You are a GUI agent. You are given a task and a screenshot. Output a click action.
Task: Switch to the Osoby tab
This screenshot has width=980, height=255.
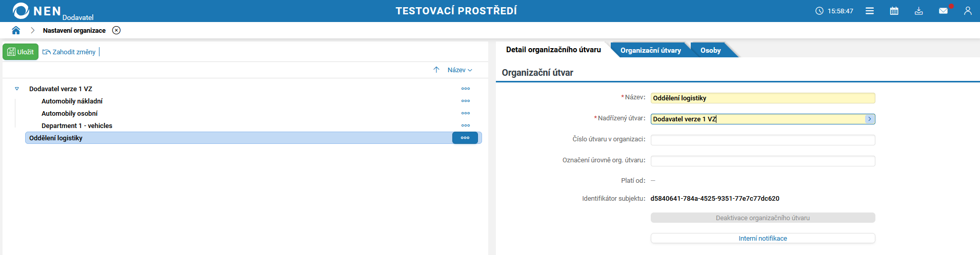tap(710, 50)
